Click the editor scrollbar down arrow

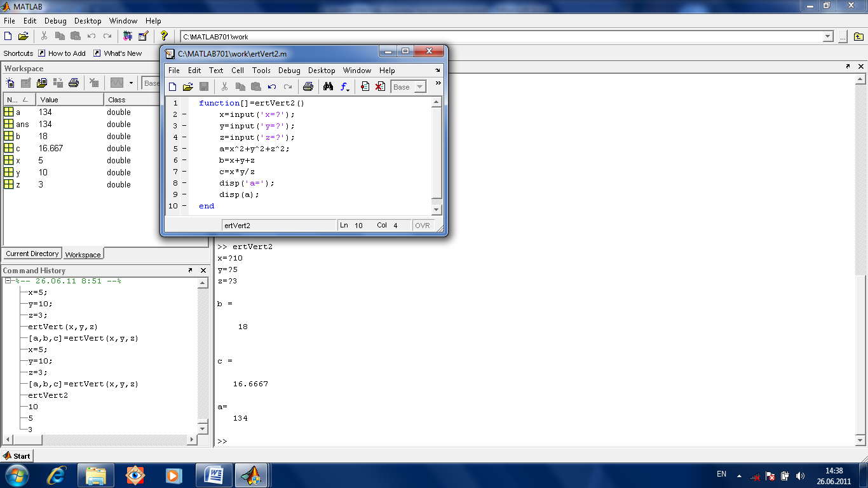(436, 210)
